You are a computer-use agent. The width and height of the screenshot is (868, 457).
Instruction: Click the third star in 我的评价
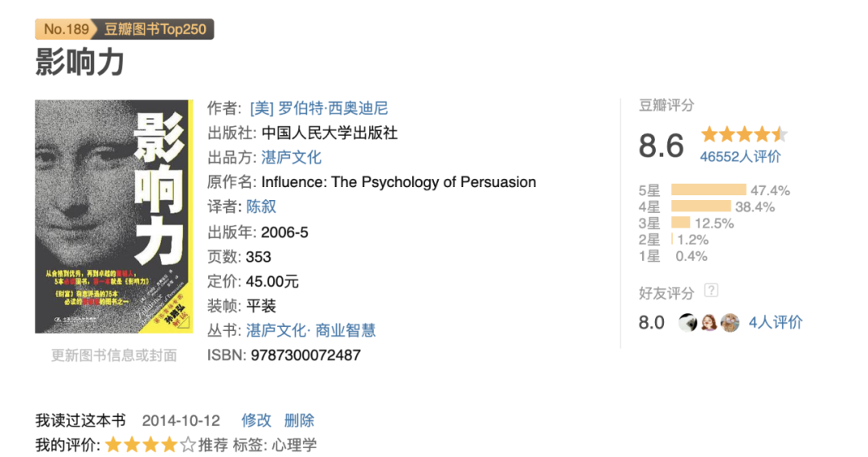coord(150,445)
